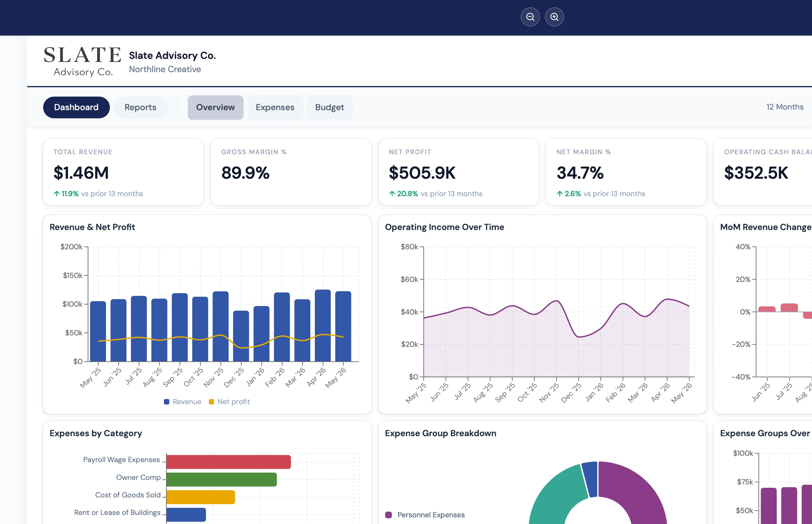This screenshot has width=812, height=524.
Task: Click the Net Profit KPI card
Action: click(458, 172)
